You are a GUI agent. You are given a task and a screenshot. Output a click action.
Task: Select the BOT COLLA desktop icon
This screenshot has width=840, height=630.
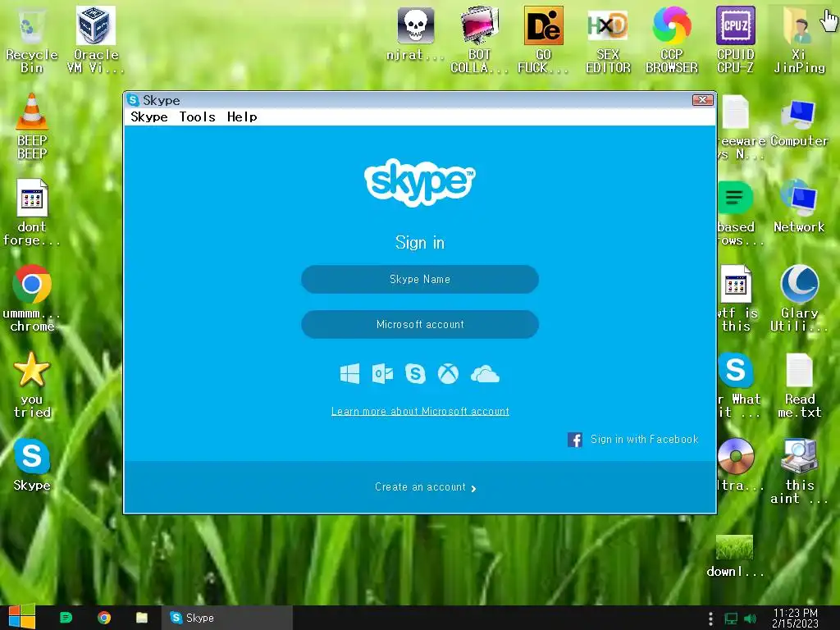[479, 39]
